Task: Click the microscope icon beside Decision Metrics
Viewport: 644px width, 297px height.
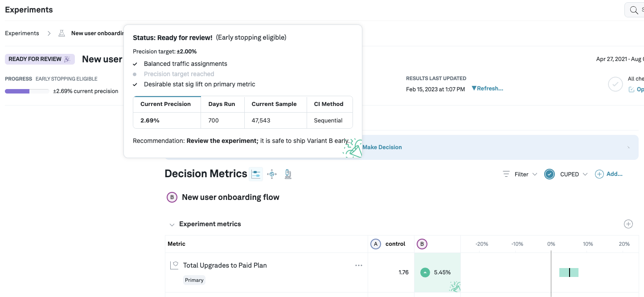Action: coord(288,174)
